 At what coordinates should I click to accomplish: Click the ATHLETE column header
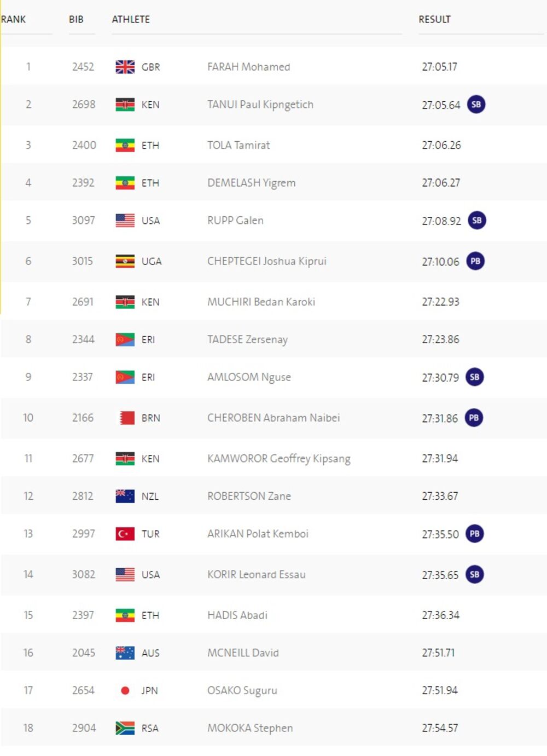131,19
